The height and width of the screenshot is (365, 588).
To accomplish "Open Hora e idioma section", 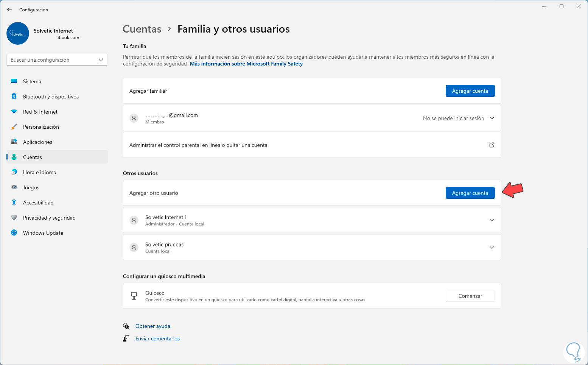I will tap(39, 172).
